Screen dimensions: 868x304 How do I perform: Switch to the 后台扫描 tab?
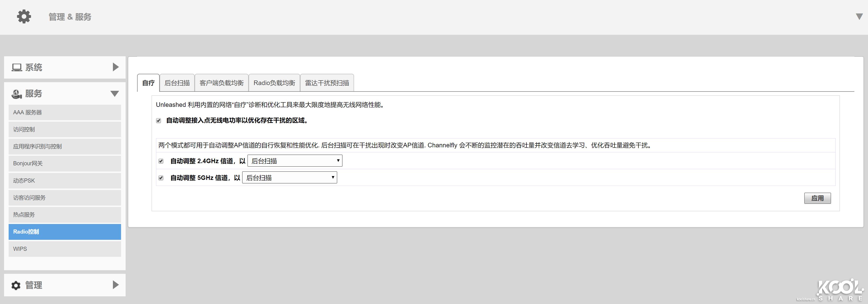coord(177,82)
